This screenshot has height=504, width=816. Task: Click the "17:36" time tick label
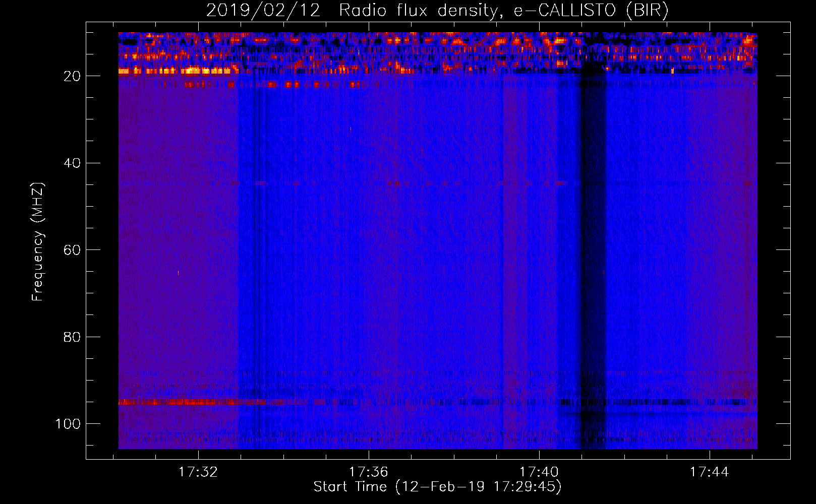click(369, 472)
